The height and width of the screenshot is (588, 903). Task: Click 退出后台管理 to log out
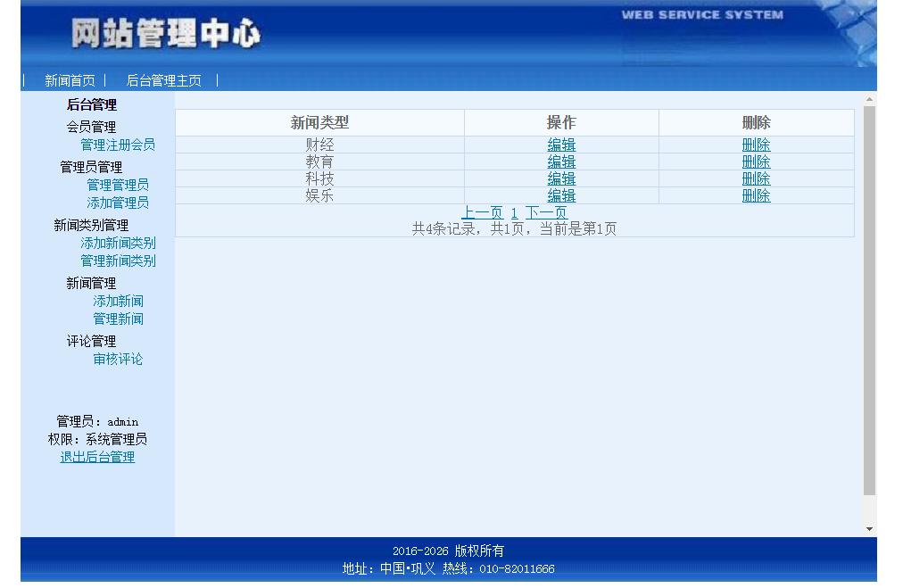pos(95,457)
